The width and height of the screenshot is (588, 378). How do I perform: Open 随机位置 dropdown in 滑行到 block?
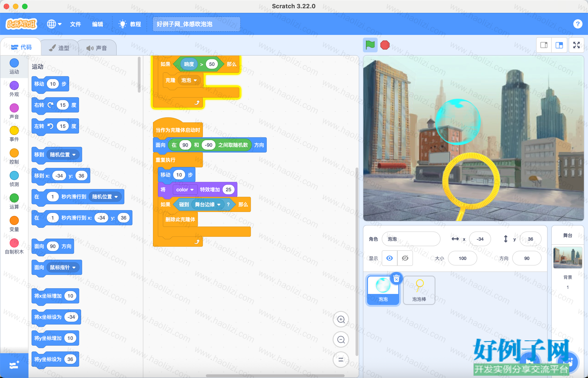pyautogui.click(x=105, y=197)
